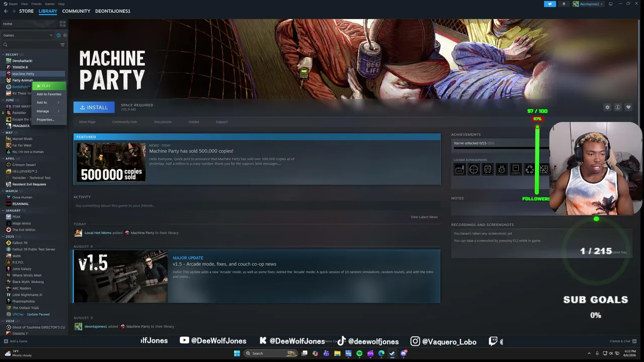Click the activity comment input field
644x362 pixels.
257,206
